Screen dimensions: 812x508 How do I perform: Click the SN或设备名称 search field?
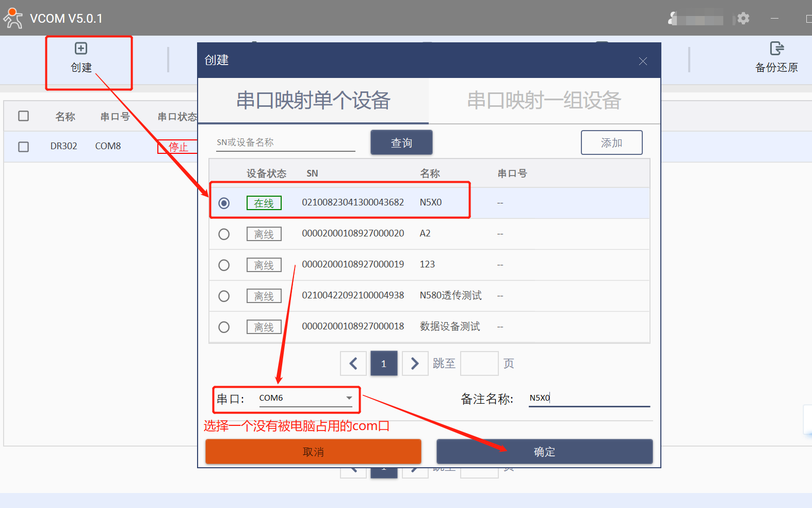285,142
